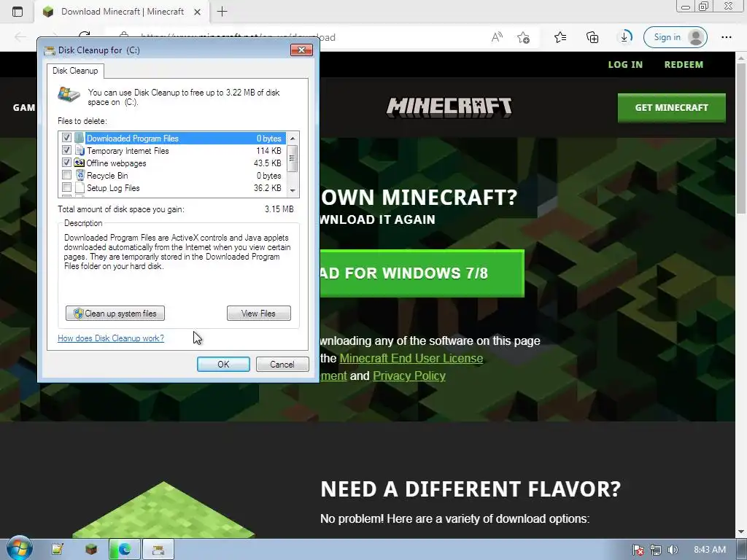The height and width of the screenshot is (560, 747).
Task: Click the taskbar clock 8:43 AM
Action: pyautogui.click(x=709, y=550)
